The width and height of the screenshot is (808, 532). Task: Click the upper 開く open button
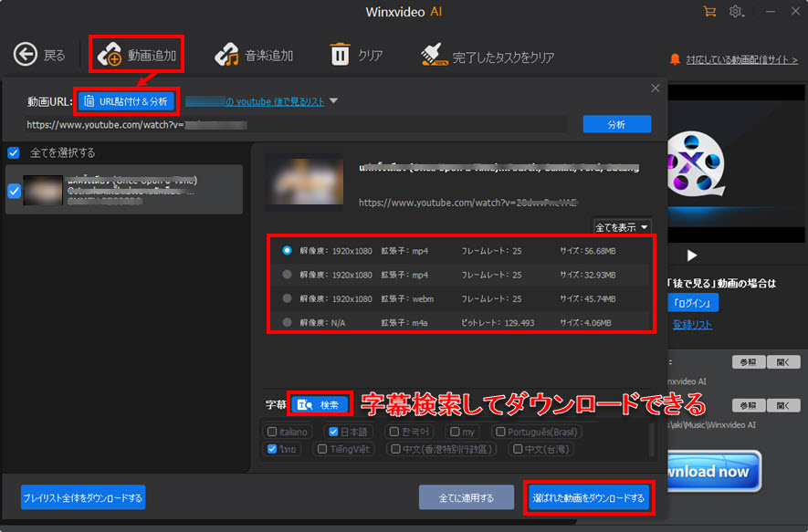coord(783,362)
